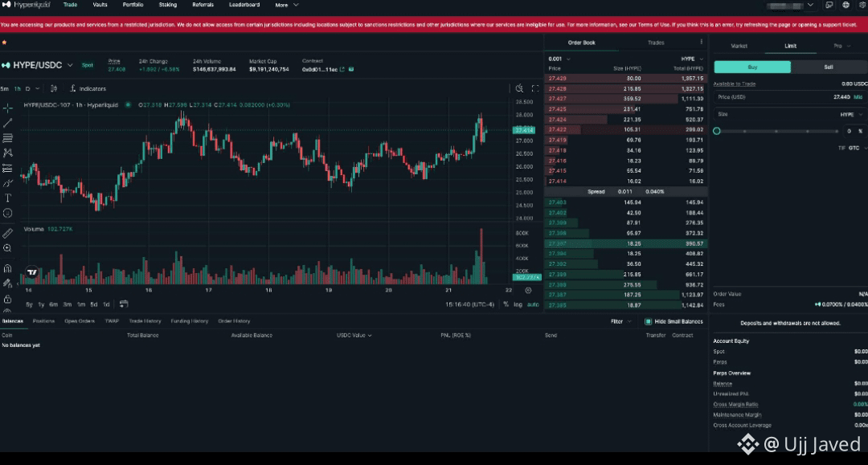Viewport: 868px width, 465px height.
Task: Open the settings icon at top right
Action: pos(862,5)
